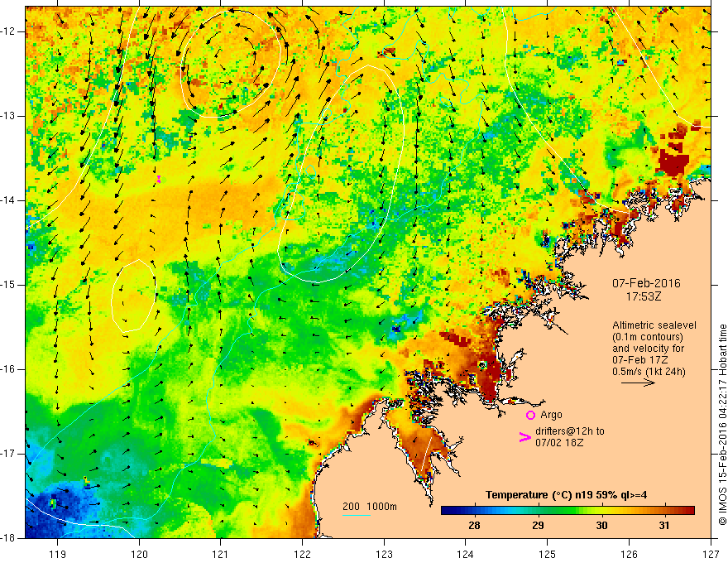Image resolution: width=728 pixels, height=563 pixels.
Task: Click the longitude axis label '125'
Action: [548, 554]
